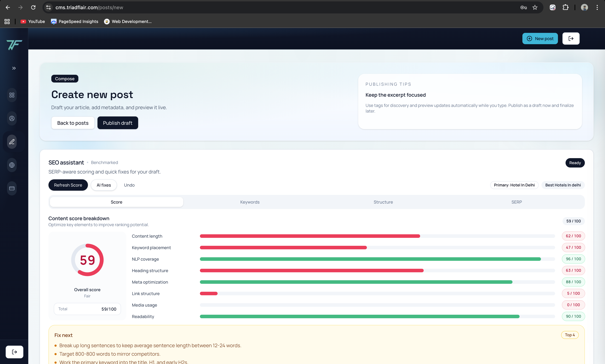The height and width of the screenshot is (364, 605).
Task: Open the dashboard grid icon in sidebar
Action: (11, 95)
